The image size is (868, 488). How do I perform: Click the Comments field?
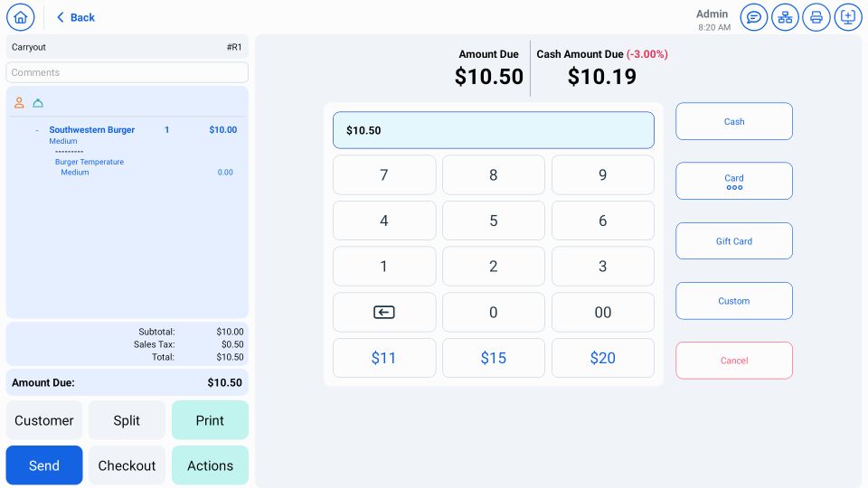pyautogui.click(x=127, y=72)
